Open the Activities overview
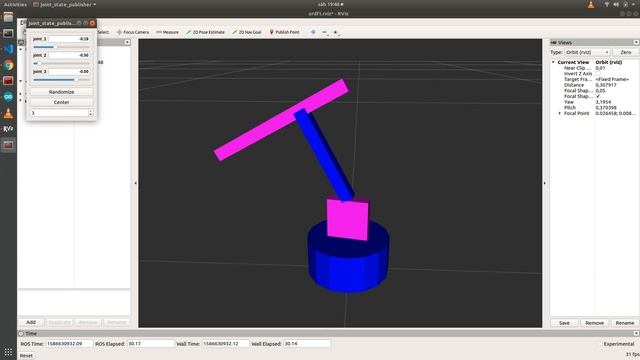Screen dimensions: 640x360 (15, 4)
